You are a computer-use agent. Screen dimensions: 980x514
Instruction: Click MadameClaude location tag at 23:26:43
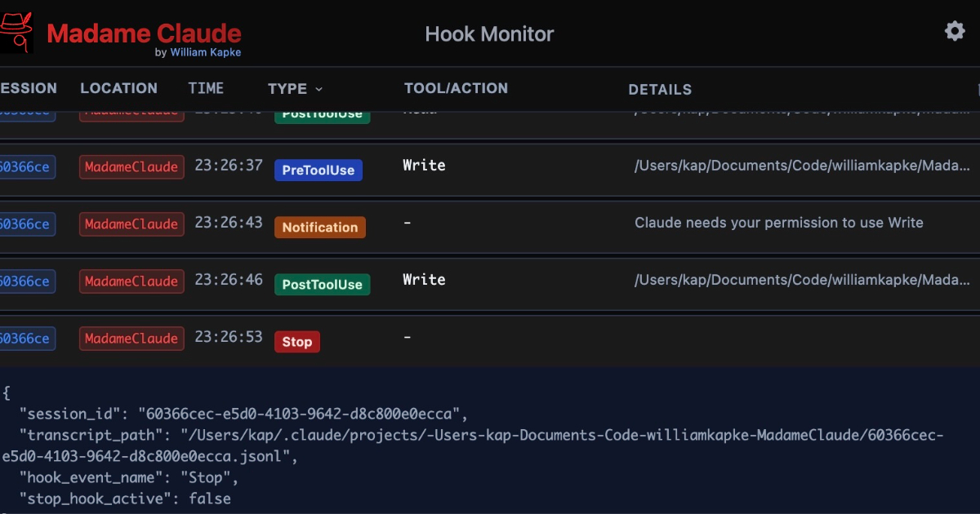coord(131,224)
